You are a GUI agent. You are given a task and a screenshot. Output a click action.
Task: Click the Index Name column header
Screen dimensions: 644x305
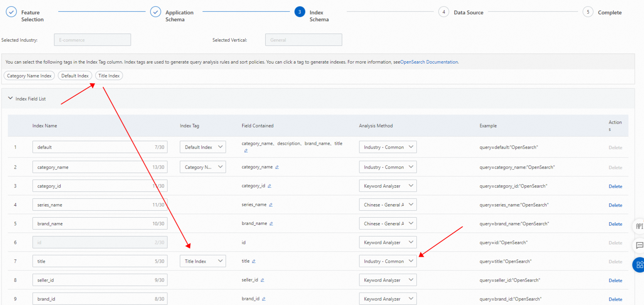tap(45, 126)
